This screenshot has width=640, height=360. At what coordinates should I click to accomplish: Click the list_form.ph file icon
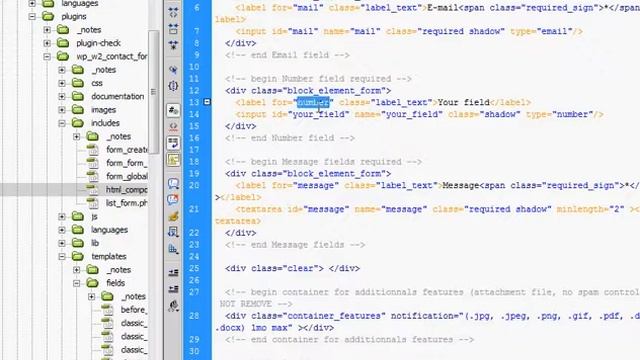[93, 202]
